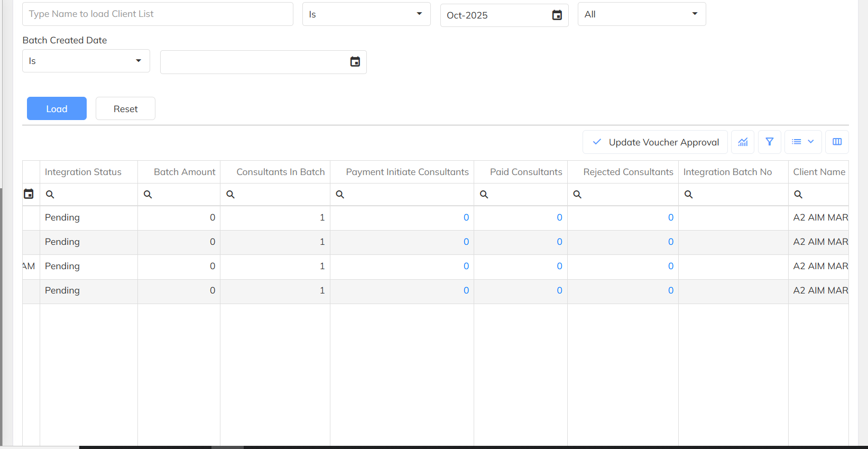Image resolution: width=868 pixels, height=449 pixels.
Task: Expand the Is operator dropdown beside client name
Action: click(x=366, y=14)
